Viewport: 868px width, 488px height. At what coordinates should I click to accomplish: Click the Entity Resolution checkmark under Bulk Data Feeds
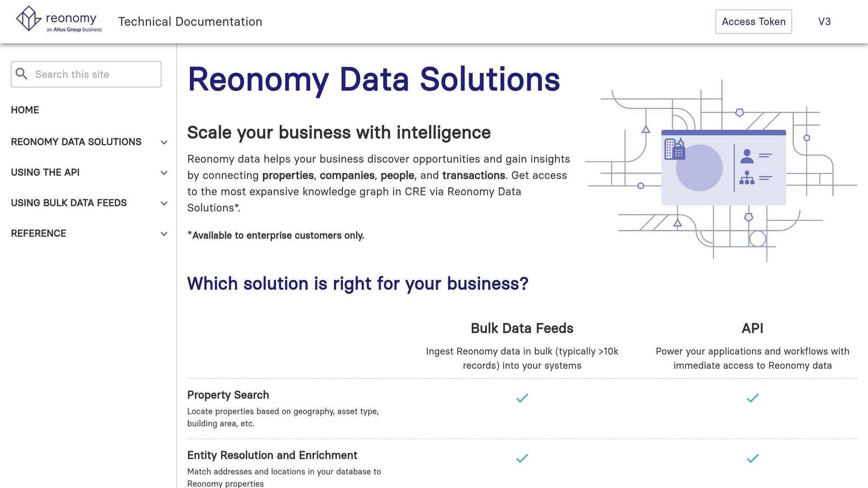coord(522,458)
